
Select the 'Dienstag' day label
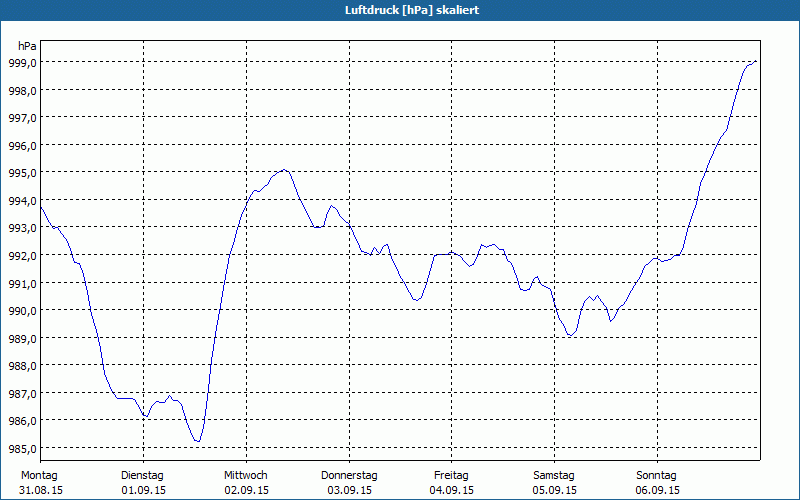142,476
